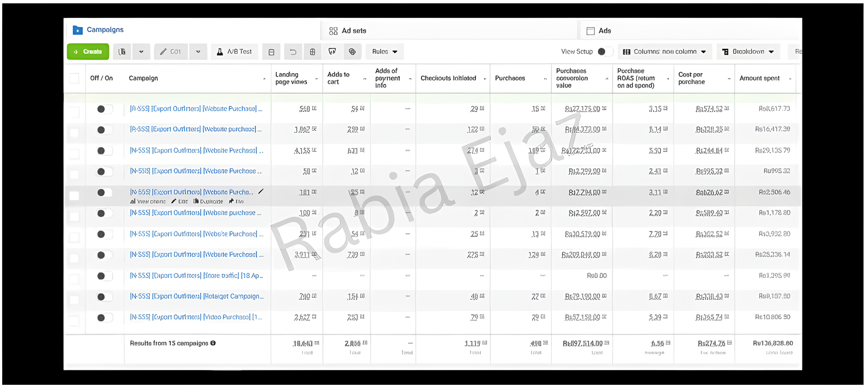Click the Duplicate link under the highlighted campaign

208,201
